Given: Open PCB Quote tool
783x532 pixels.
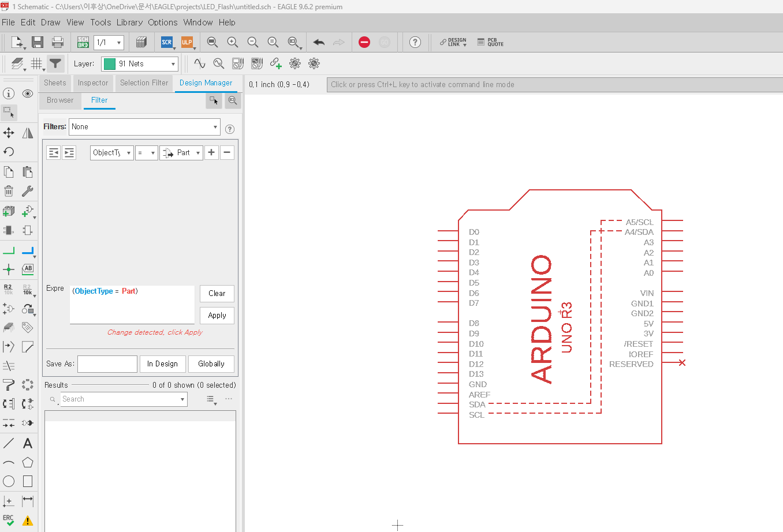Looking at the screenshot, I should click(x=490, y=42).
